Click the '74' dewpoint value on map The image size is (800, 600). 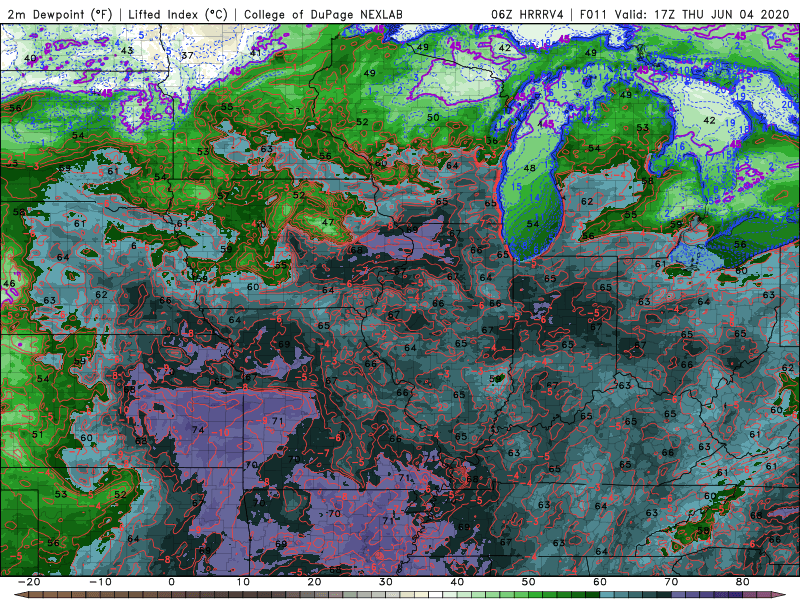pyautogui.click(x=198, y=430)
